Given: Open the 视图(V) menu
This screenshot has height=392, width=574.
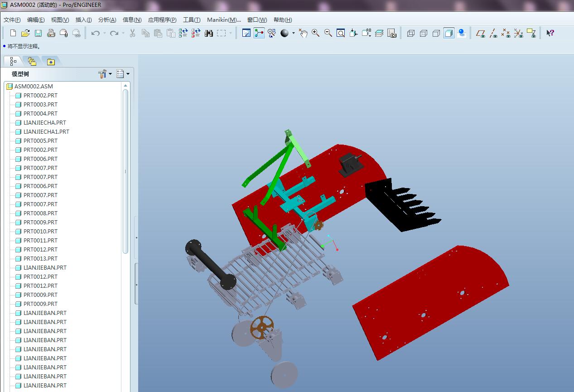Looking at the screenshot, I should [60, 20].
